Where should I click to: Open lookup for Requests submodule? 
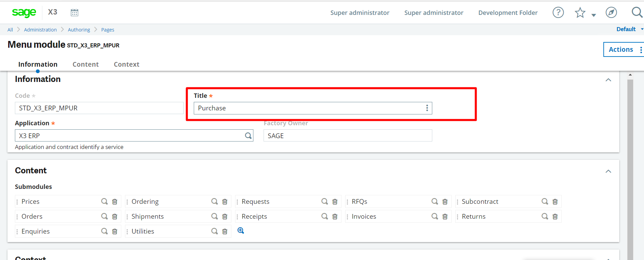(x=325, y=201)
